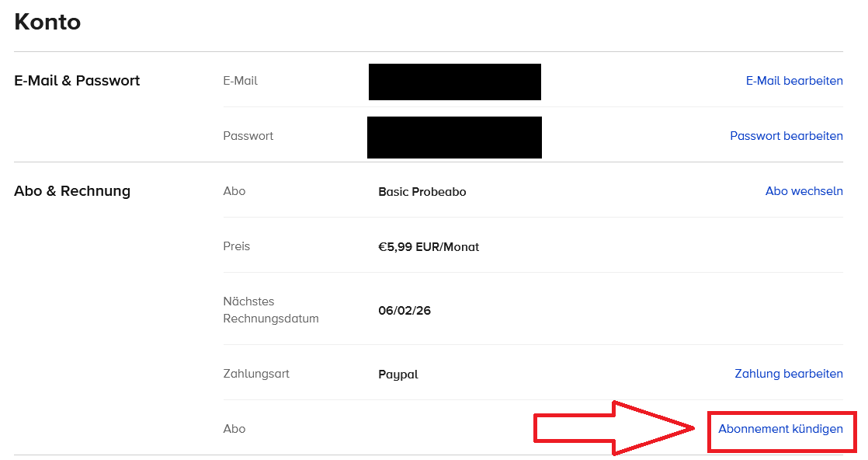Click the Preis row label
Image resolution: width=868 pixels, height=460 pixels.
point(236,246)
